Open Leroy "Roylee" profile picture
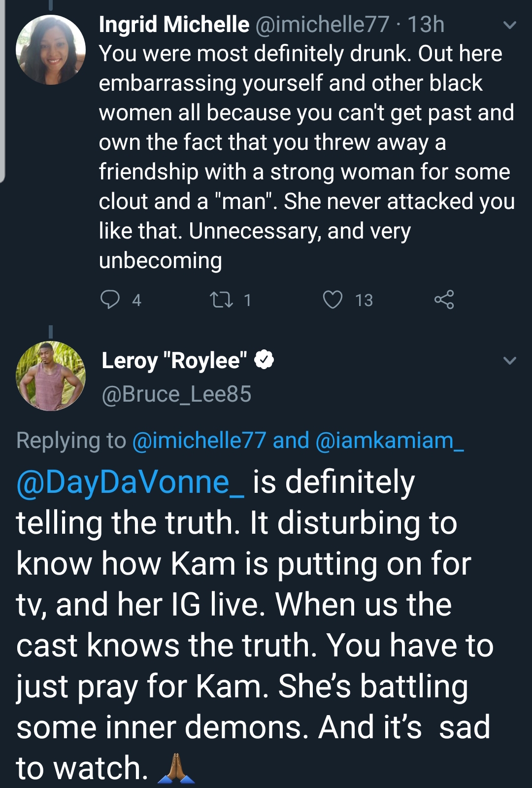This screenshot has width=532, height=788. pyautogui.click(x=51, y=376)
